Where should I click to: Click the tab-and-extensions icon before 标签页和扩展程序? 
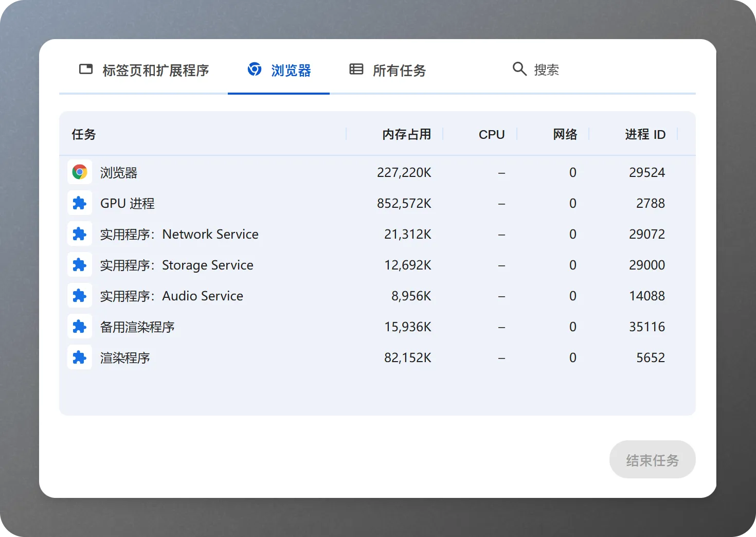(x=86, y=68)
